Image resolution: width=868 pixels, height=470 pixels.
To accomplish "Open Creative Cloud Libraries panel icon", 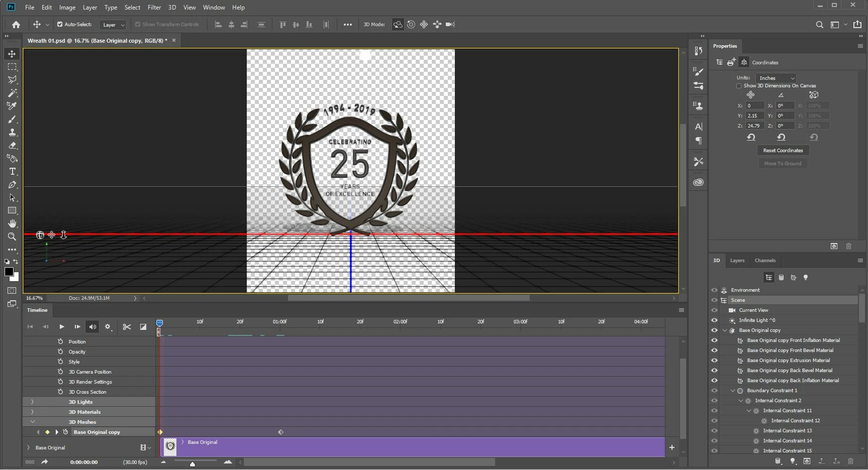I will pos(699,182).
